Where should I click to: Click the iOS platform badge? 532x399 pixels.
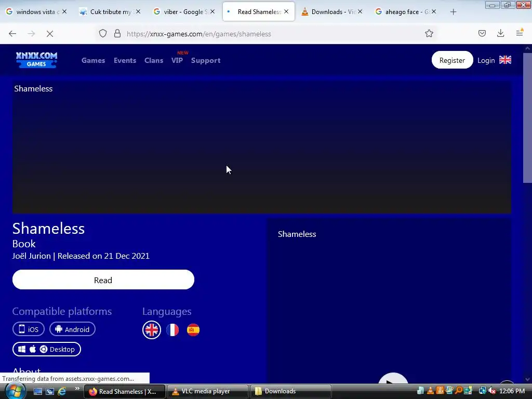[x=29, y=329]
